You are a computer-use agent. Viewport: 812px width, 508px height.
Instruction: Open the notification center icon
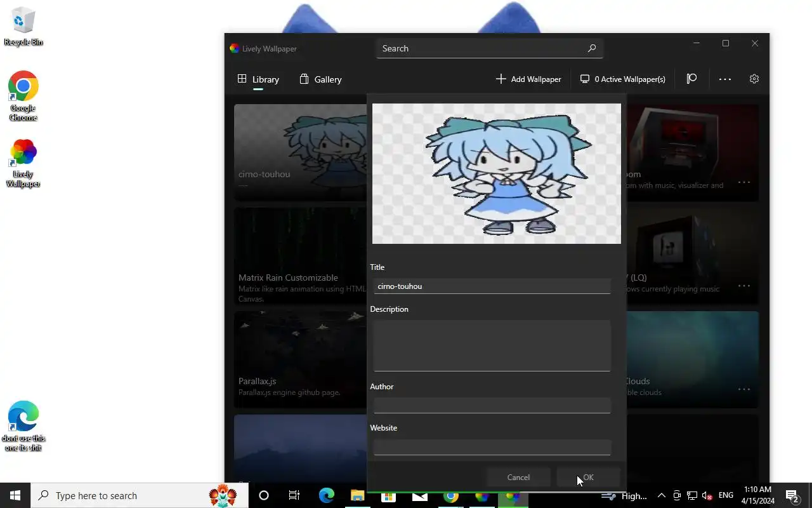point(792,495)
